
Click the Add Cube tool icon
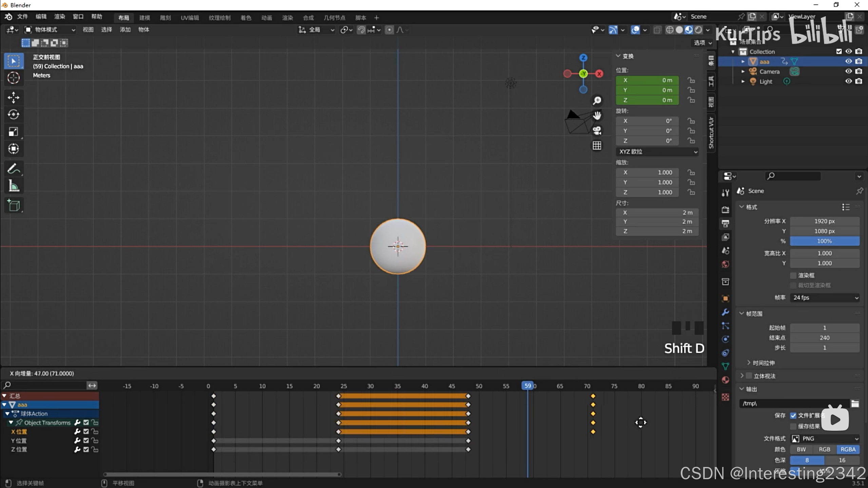coord(14,205)
